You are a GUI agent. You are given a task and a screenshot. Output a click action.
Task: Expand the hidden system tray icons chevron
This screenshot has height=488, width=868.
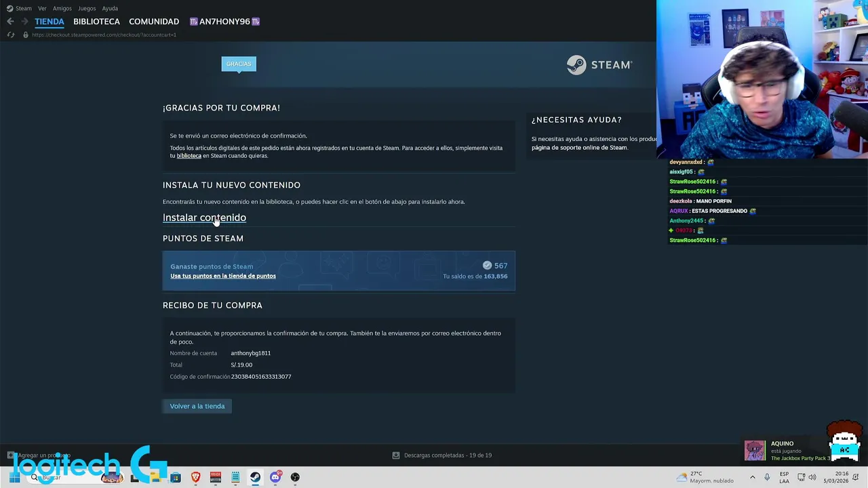point(752,477)
